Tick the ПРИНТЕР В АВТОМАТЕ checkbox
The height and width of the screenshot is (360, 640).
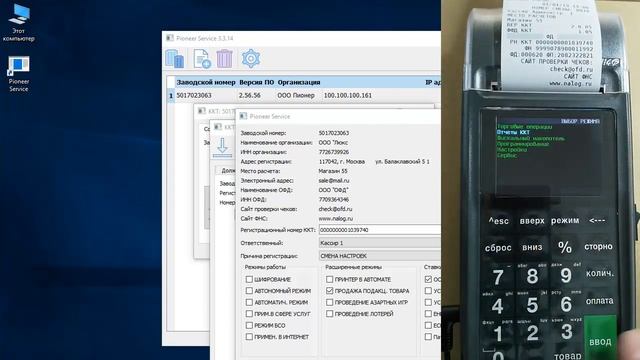(x=329, y=279)
